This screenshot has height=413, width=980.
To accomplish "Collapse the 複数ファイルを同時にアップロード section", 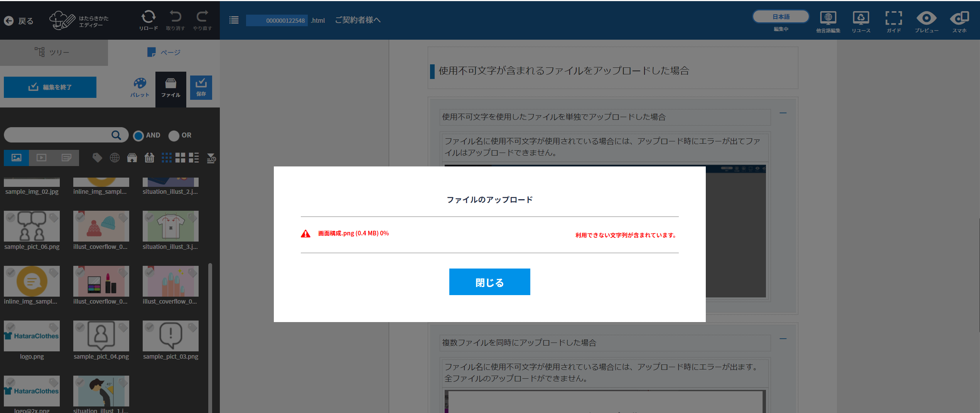I will click(x=783, y=339).
